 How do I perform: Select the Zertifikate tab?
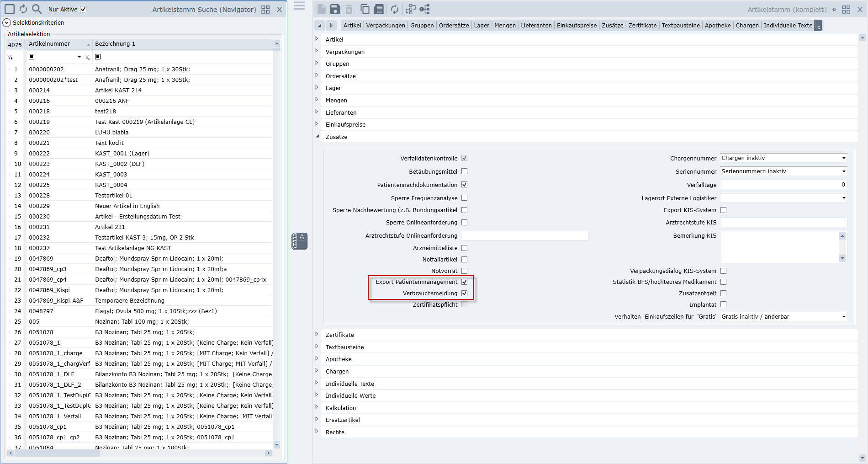[x=642, y=26]
